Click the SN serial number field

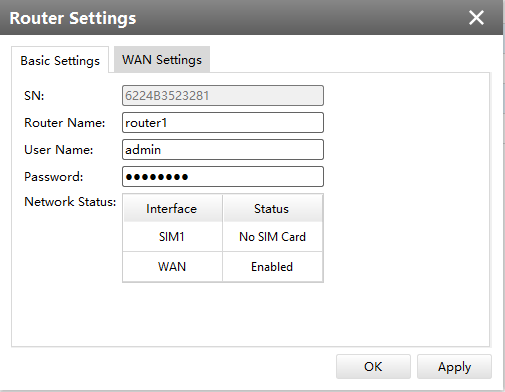tap(223, 96)
